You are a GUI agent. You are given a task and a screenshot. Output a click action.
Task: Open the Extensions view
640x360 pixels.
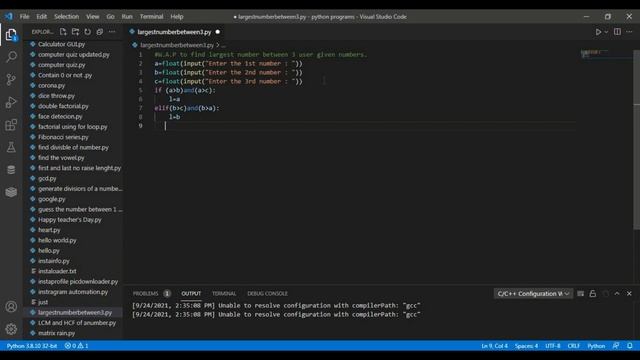(x=11, y=124)
